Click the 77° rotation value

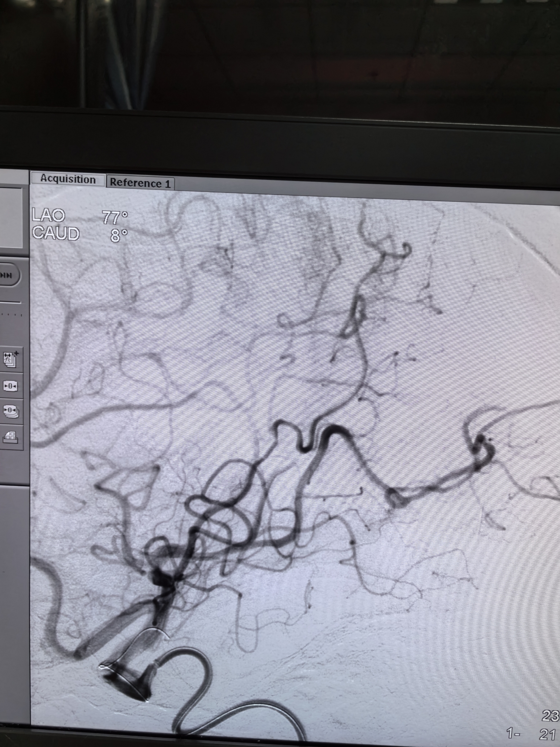(x=115, y=217)
